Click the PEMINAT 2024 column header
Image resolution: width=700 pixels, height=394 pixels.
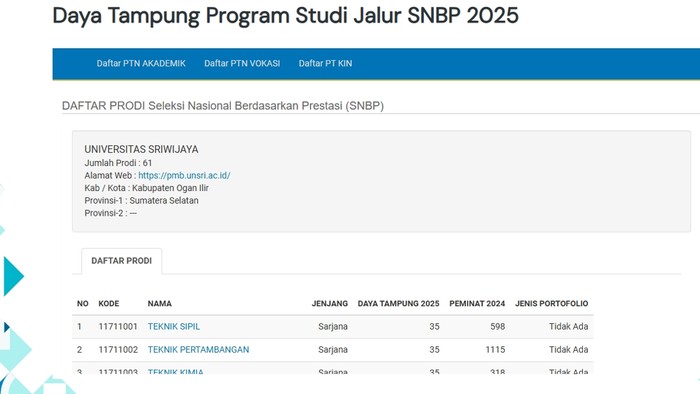coord(477,304)
